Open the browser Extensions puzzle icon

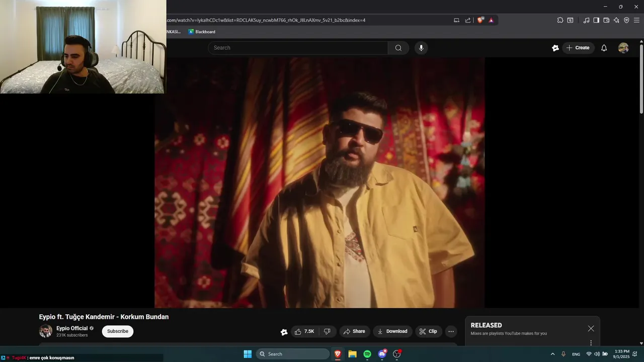pos(560,20)
